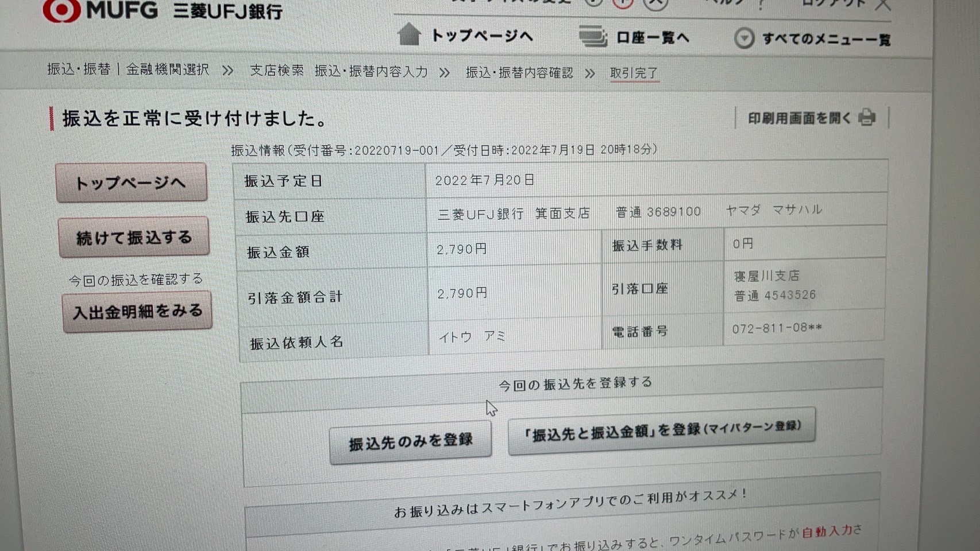The height and width of the screenshot is (551, 980).
Task: Click the printer icon
Action: (x=867, y=118)
